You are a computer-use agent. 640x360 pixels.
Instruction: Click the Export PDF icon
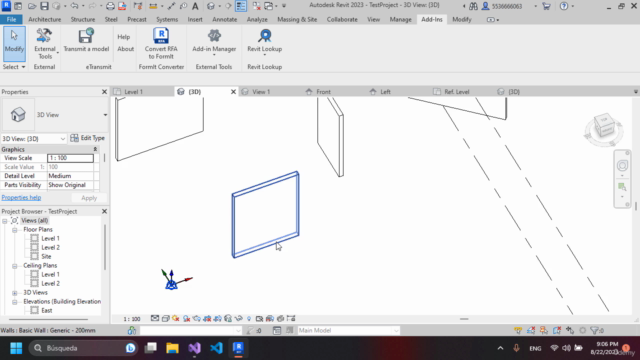pyautogui.click(x=122, y=6)
